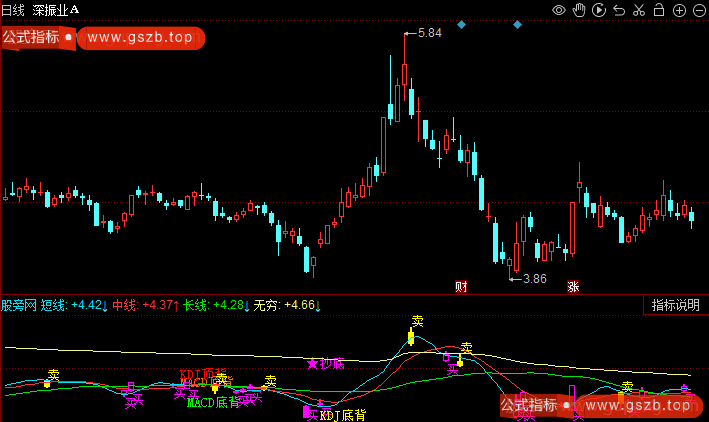Zoom in with the plus circle icon

point(679,11)
